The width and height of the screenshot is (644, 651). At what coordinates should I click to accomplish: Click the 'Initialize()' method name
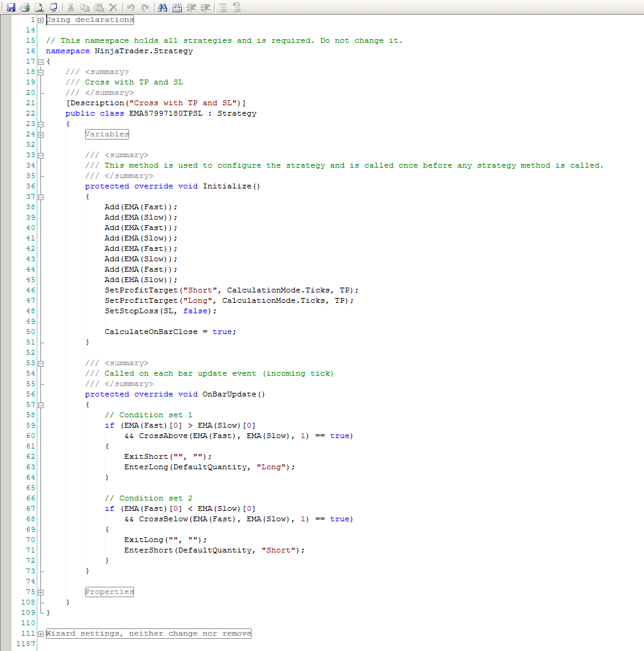pos(231,186)
